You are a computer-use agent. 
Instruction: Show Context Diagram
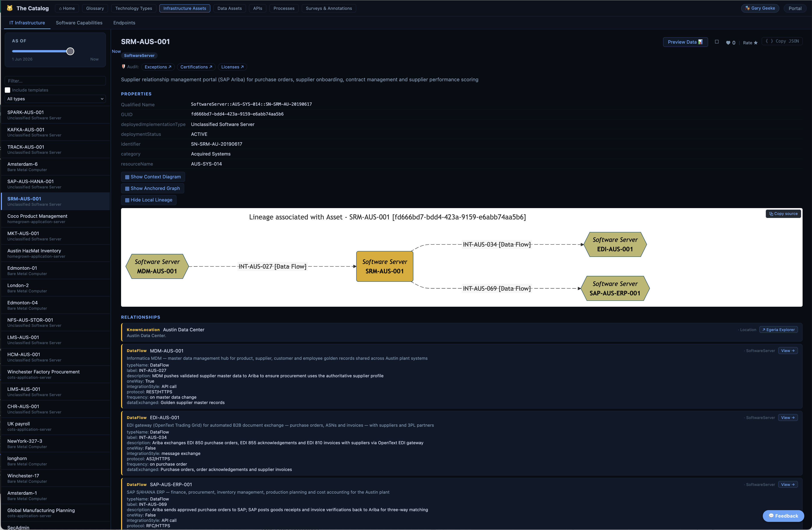point(153,177)
